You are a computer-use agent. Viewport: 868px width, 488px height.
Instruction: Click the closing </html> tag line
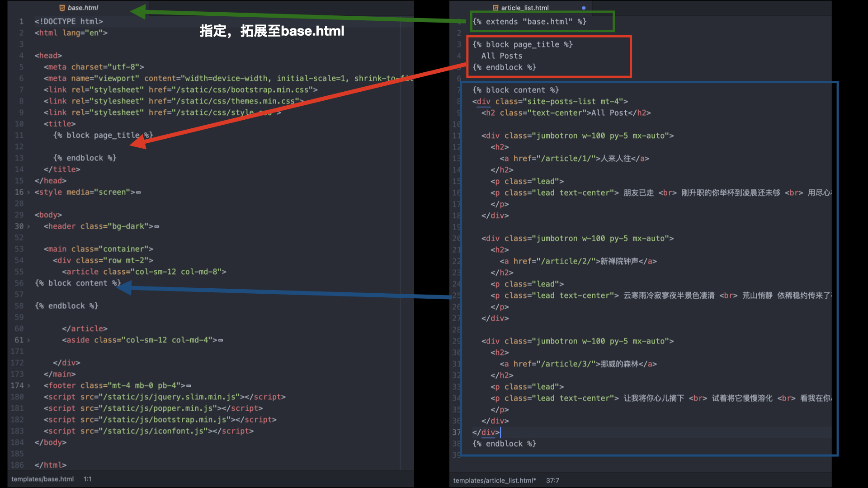(x=51, y=465)
